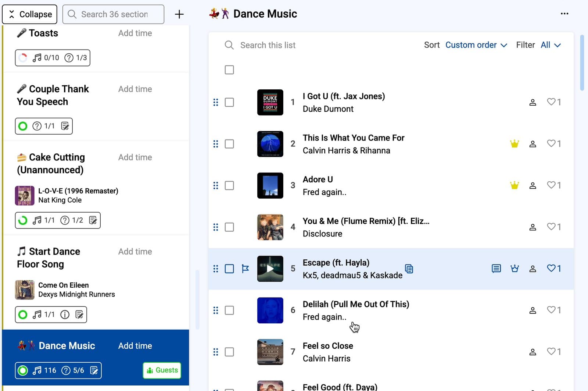Select the You & Me (Flume Remix) checkbox
The image size is (588, 391).
229,227
